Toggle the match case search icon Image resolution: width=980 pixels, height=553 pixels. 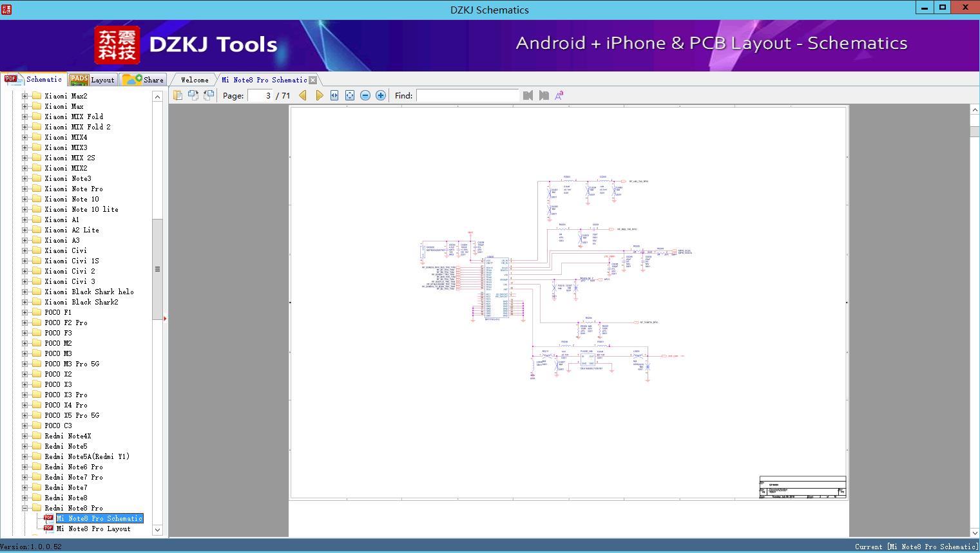point(559,95)
